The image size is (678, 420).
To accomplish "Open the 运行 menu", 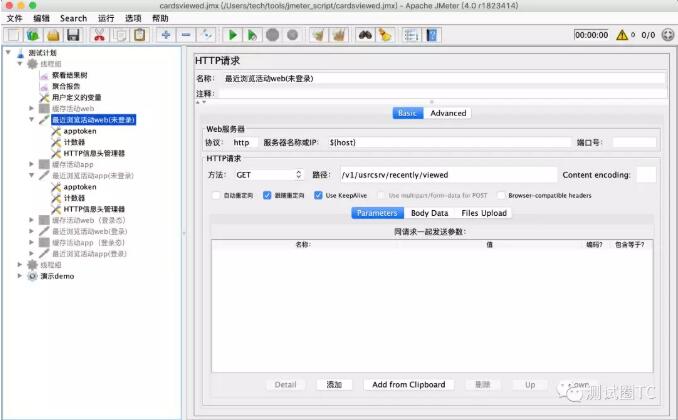I will [x=106, y=18].
